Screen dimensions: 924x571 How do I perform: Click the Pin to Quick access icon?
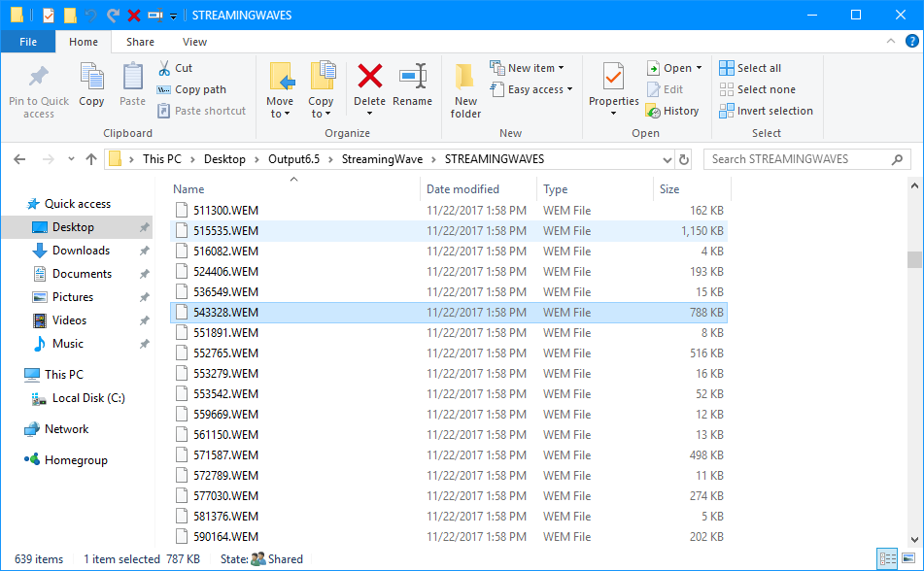click(x=39, y=77)
